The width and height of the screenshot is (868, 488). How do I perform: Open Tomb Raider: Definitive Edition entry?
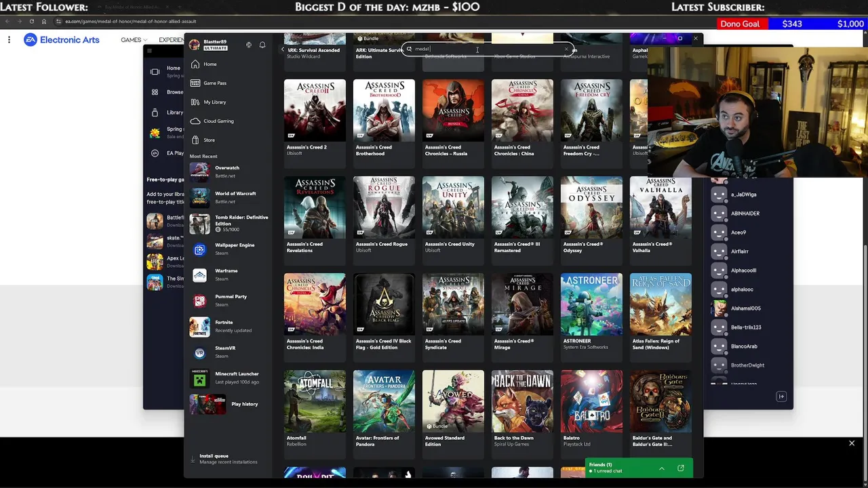[x=229, y=224]
